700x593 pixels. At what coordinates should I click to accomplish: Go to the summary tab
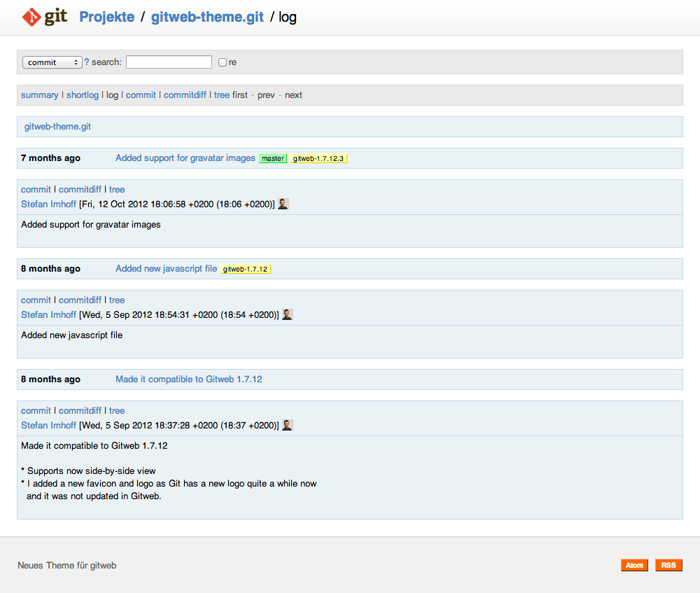coord(40,95)
